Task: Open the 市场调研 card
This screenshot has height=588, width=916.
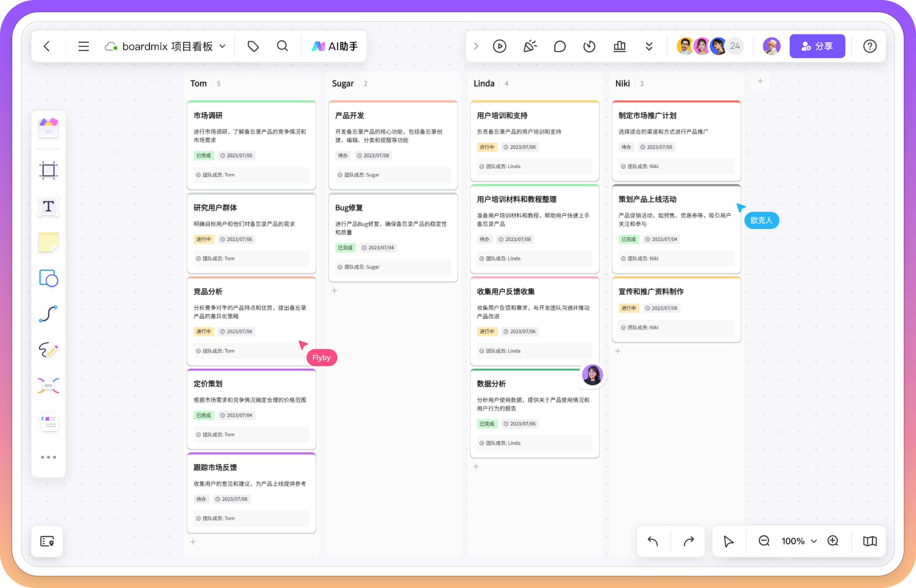Action: pyautogui.click(x=251, y=145)
